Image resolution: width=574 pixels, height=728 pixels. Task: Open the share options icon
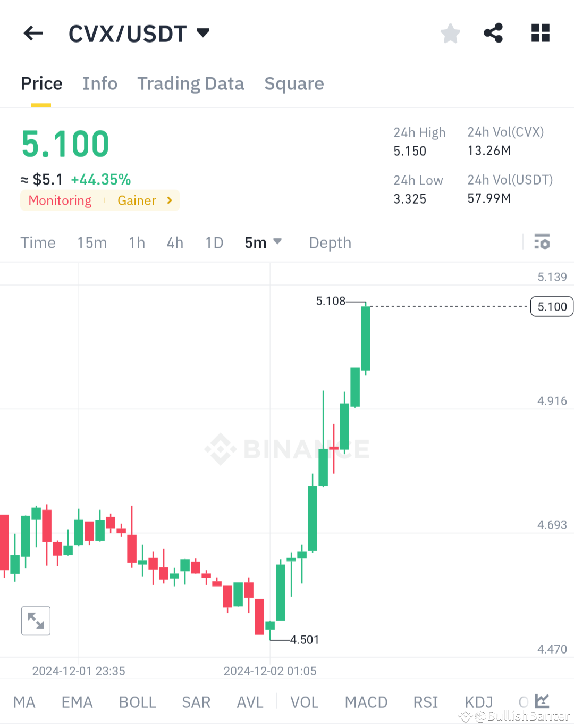493,33
